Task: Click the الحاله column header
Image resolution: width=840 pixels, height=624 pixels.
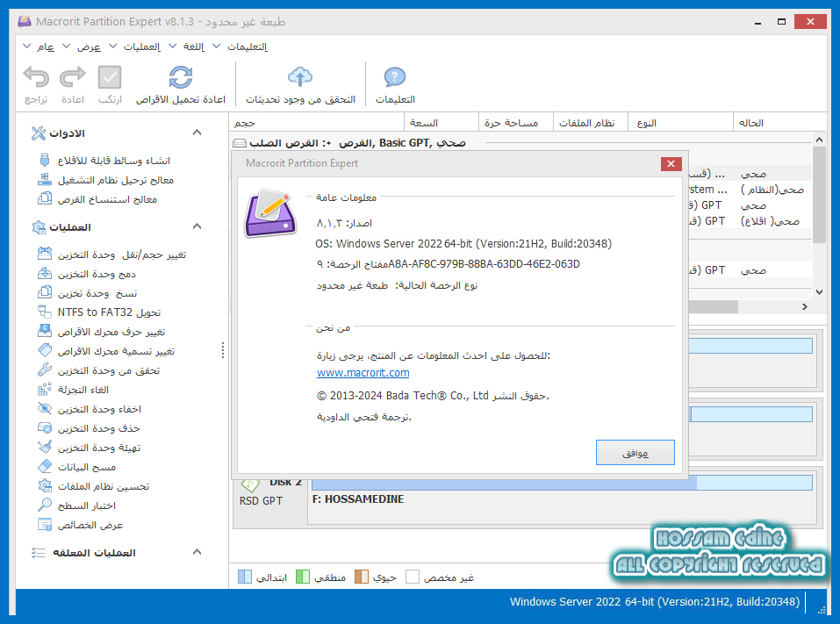Action: pyautogui.click(x=779, y=123)
